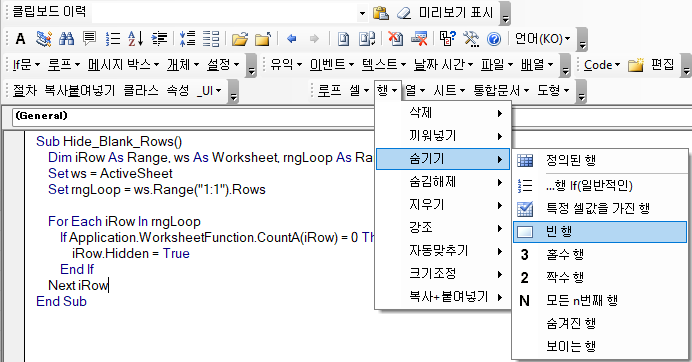Select 특정 셀값을 가진 행 menu item
Image resolution: width=692 pixels, height=362 pixels.
(600, 208)
